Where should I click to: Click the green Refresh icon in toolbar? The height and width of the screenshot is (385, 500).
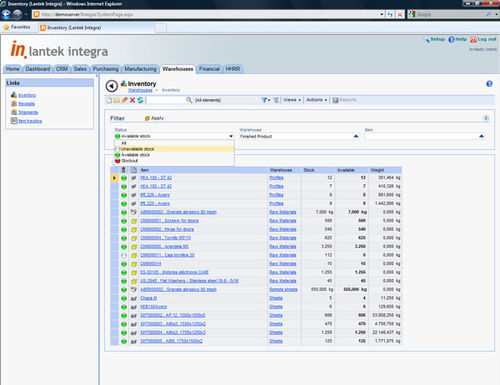pyautogui.click(x=140, y=100)
